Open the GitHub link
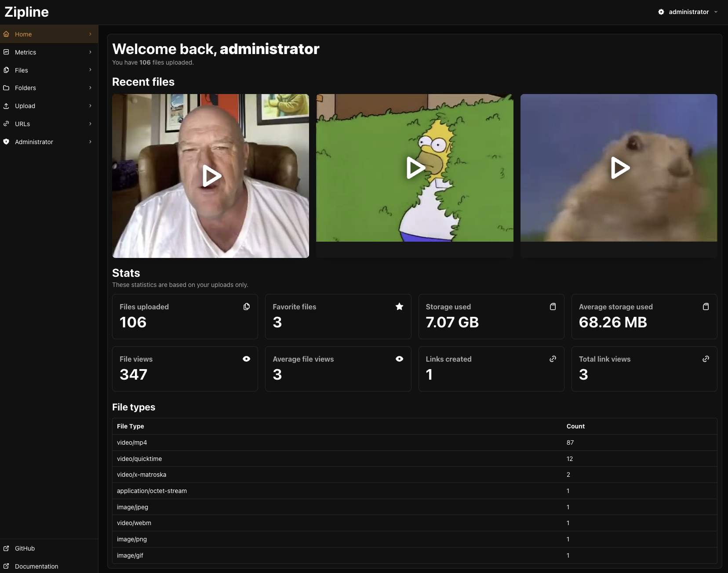Image resolution: width=728 pixels, height=573 pixels. click(x=25, y=548)
